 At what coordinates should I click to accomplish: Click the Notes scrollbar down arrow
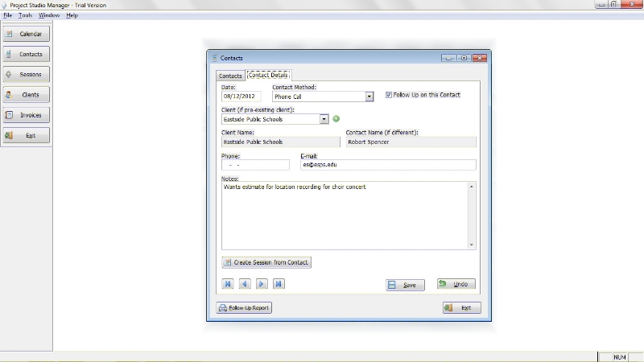point(472,245)
